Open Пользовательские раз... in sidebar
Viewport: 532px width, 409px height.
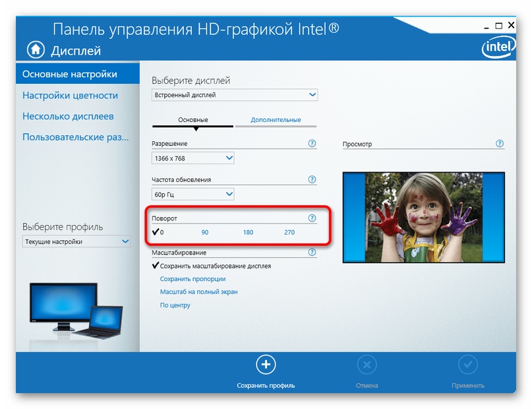[76, 137]
